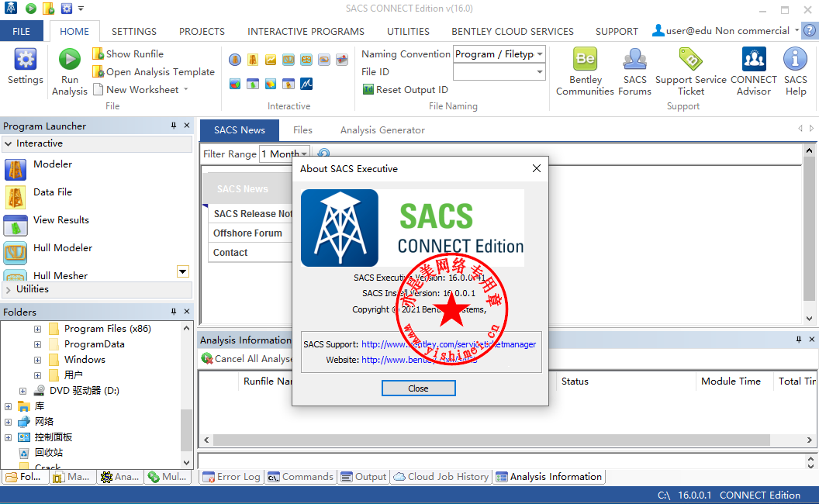Close the About SACS Executive dialog via Close button

418,388
